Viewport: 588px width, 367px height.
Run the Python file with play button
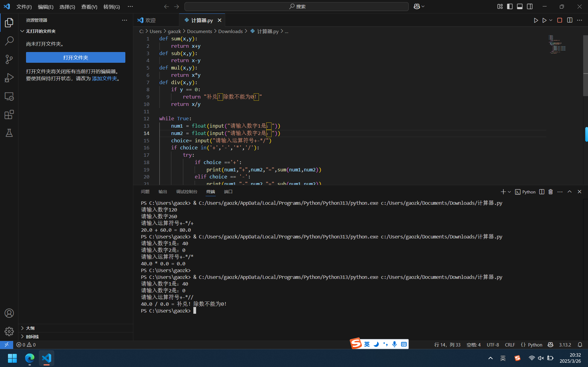(x=536, y=20)
